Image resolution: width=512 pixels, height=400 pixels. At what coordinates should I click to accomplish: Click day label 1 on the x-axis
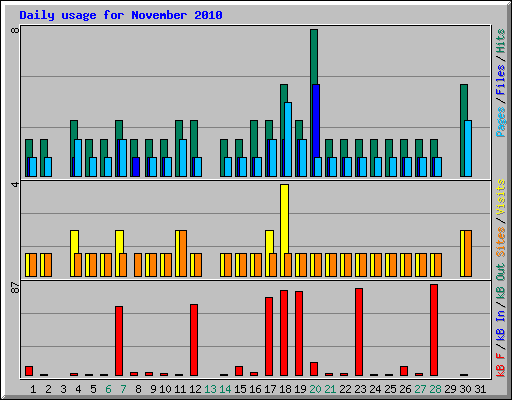click(33, 389)
